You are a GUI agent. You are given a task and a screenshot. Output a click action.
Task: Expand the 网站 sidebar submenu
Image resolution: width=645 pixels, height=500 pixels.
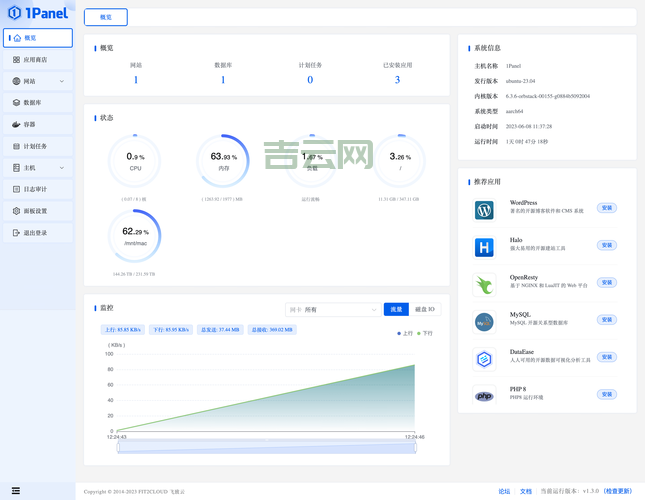point(37,81)
